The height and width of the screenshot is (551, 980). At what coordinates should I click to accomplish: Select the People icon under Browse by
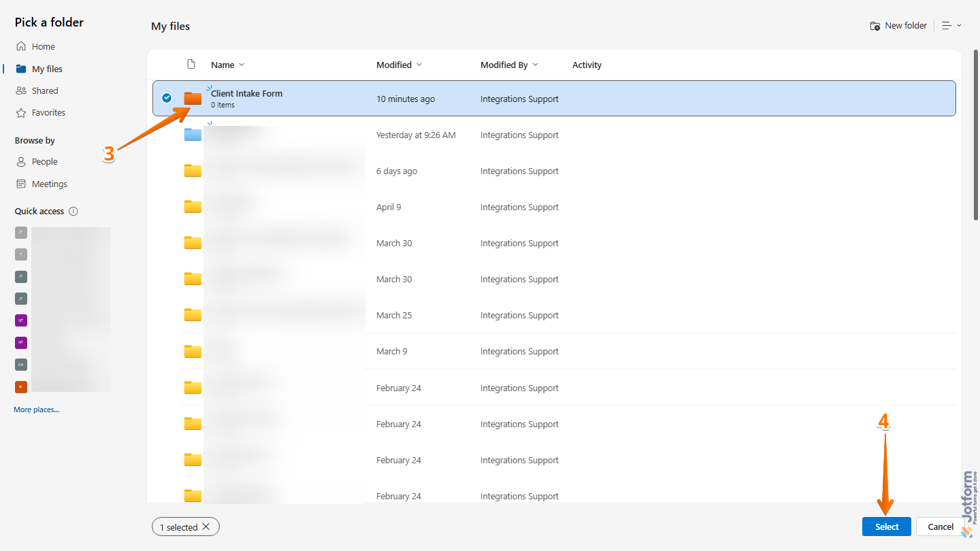pos(22,161)
